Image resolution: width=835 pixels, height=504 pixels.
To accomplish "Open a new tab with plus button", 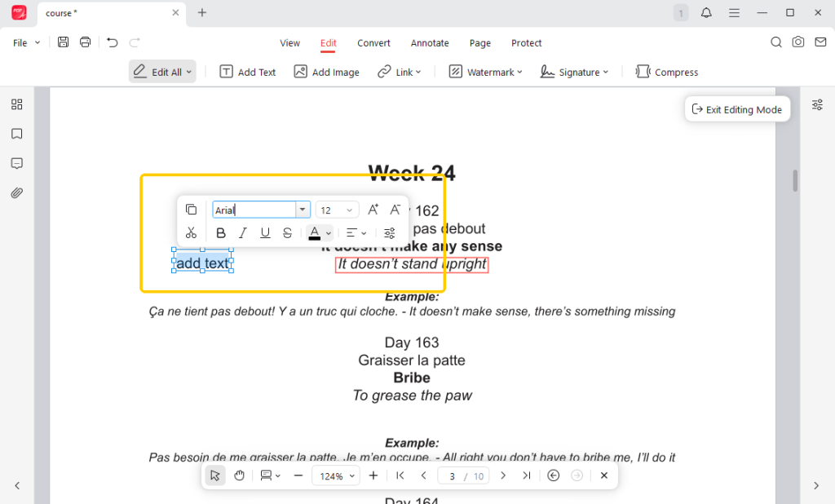I will click(202, 13).
